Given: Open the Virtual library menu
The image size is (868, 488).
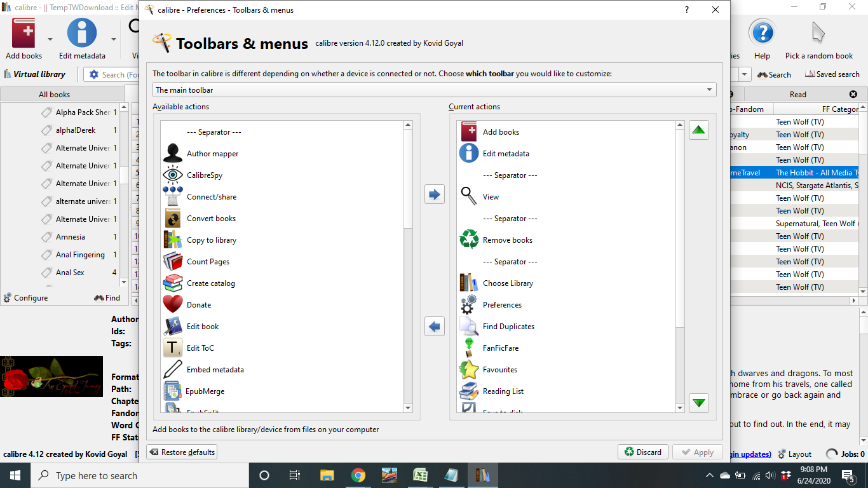Looking at the screenshot, I should [x=35, y=74].
